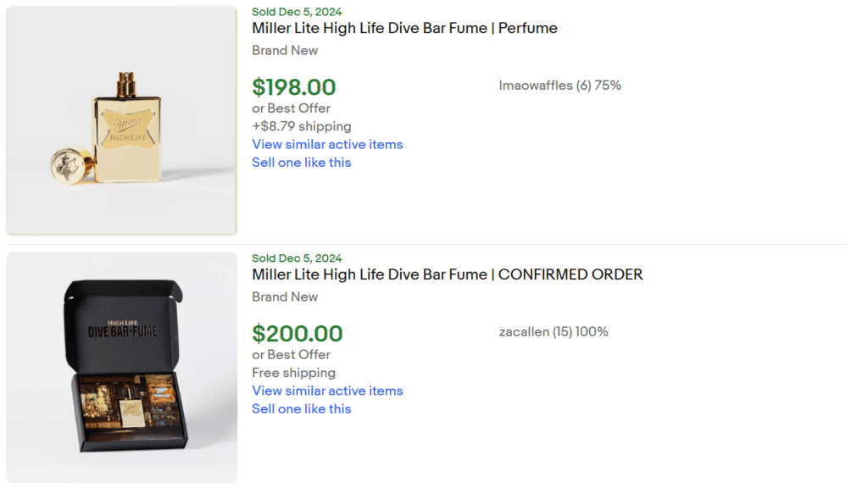
Task: Click the $198.00 sold price
Action: [293, 87]
